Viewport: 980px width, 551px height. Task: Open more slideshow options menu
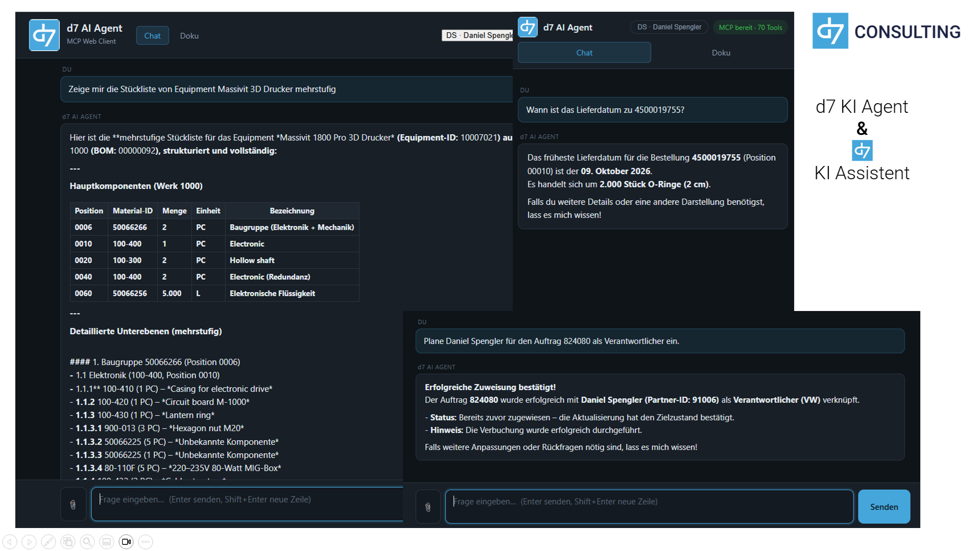click(x=146, y=542)
